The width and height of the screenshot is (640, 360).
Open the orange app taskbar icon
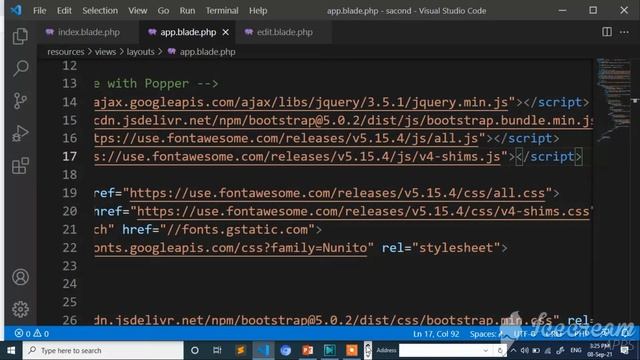click(351, 350)
